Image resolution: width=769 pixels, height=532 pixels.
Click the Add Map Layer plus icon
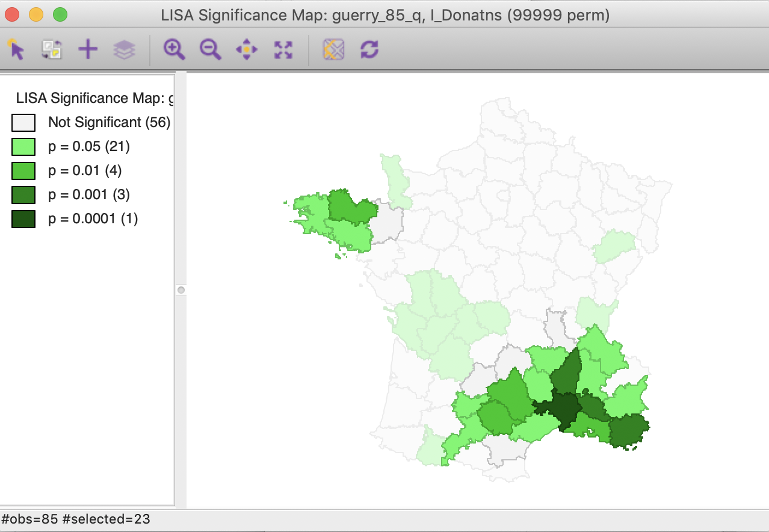pyautogui.click(x=88, y=49)
